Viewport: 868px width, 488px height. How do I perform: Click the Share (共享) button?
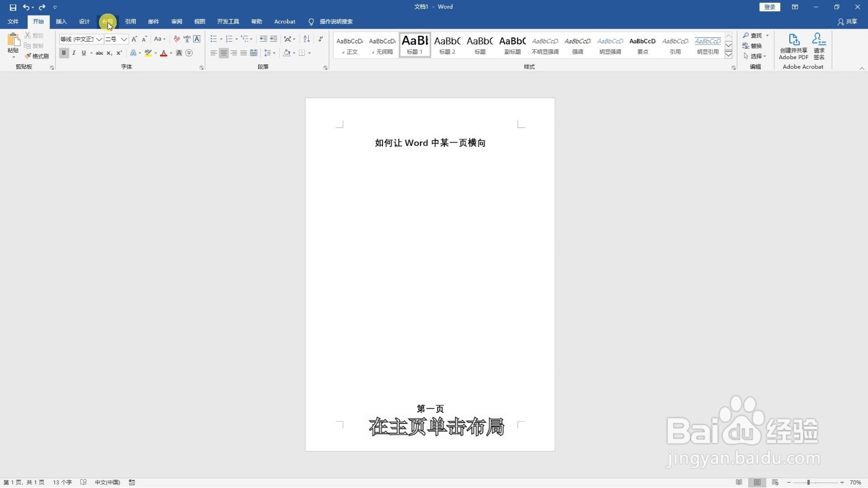[847, 22]
